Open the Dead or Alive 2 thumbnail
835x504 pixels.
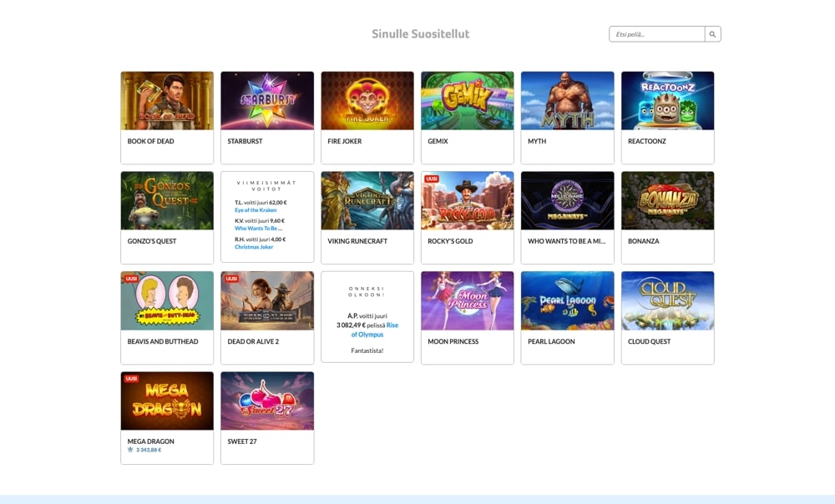[267, 300]
